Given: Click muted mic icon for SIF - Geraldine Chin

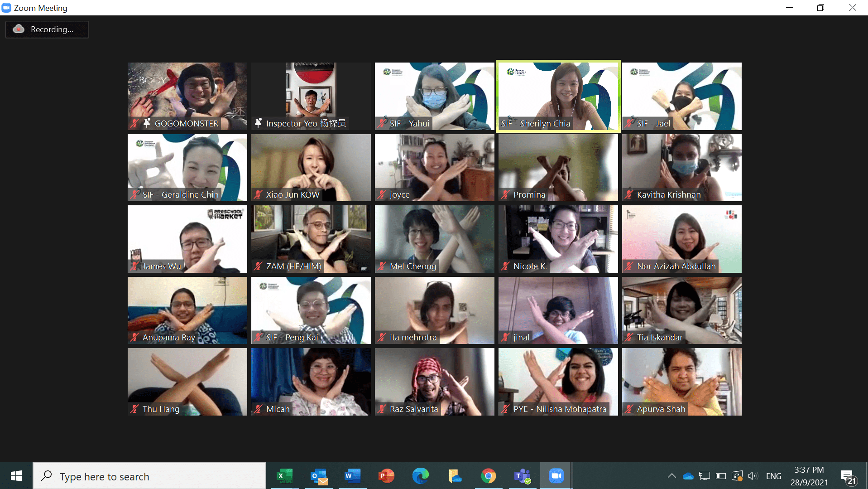Looking at the screenshot, I should coord(134,194).
